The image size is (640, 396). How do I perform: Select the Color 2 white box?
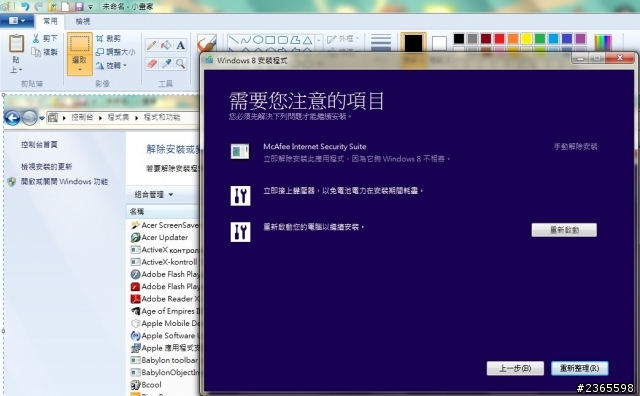click(x=439, y=43)
